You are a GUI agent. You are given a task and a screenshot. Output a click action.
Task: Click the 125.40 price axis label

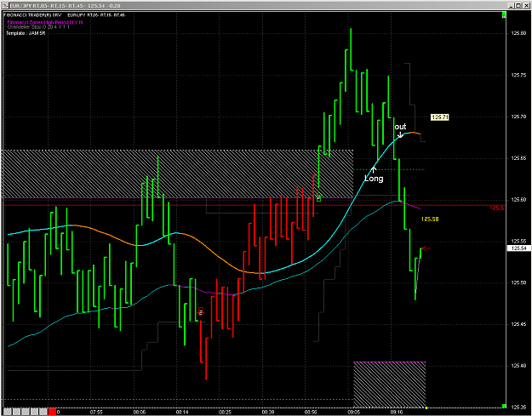click(x=518, y=366)
